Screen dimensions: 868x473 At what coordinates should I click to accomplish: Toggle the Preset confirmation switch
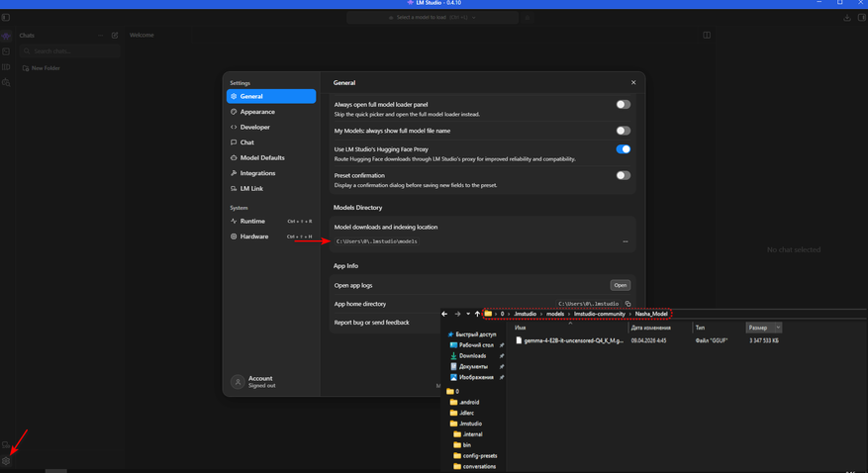[x=624, y=175]
